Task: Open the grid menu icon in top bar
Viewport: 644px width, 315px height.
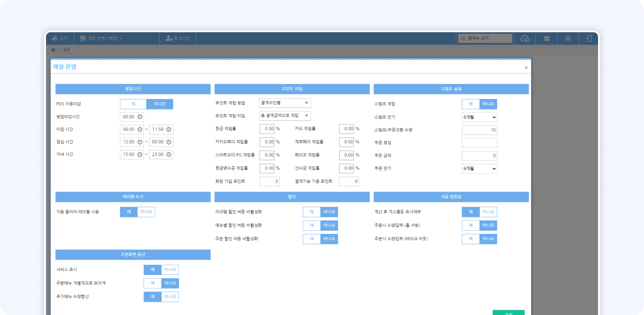Action: pyautogui.click(x=546, y=39)
